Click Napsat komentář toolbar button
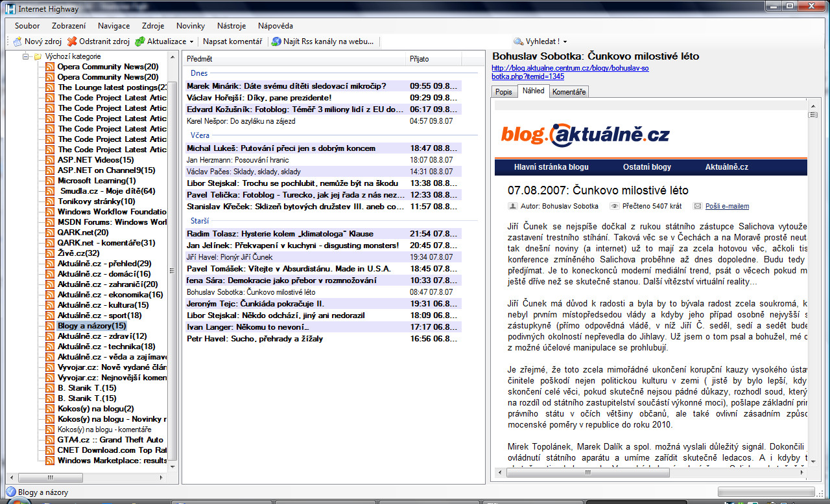 pyautogui.click(x=232, y=41)
